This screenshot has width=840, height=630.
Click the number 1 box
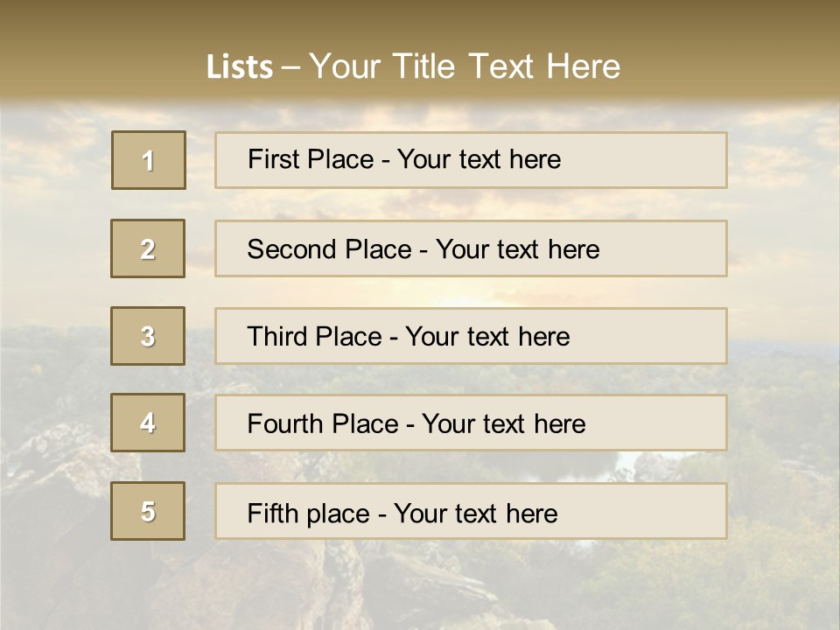point(149,160)
